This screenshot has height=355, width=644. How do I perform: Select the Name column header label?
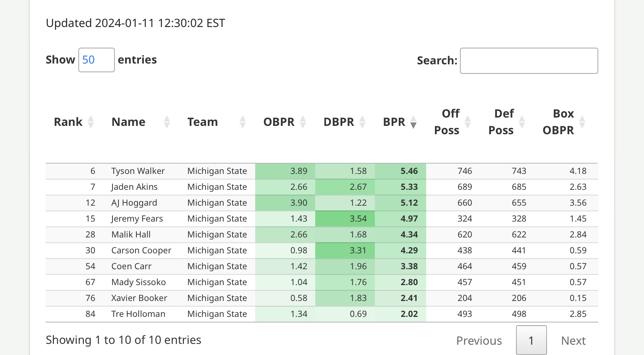128,122
